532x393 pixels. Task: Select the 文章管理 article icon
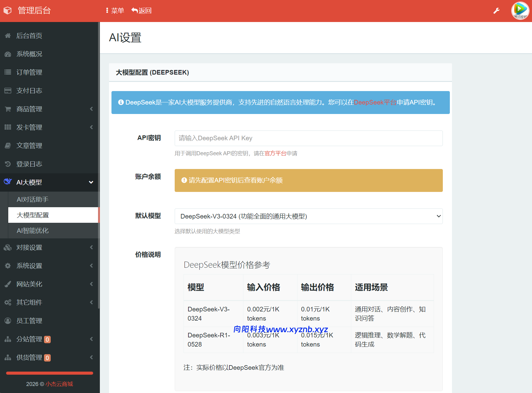(8, 145)
